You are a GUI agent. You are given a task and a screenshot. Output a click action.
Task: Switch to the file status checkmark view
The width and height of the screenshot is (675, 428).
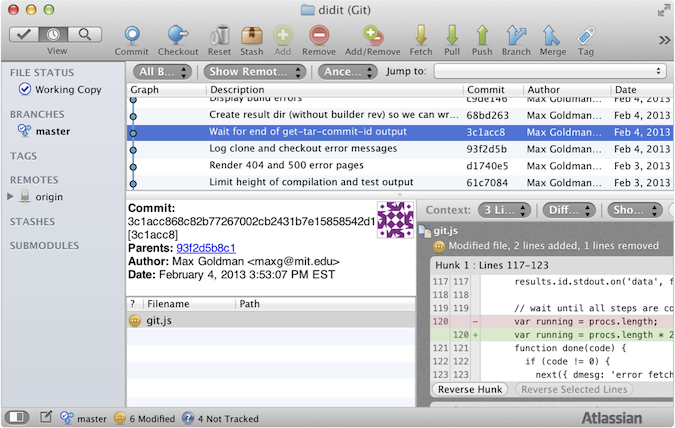click(x=23, y=34)
